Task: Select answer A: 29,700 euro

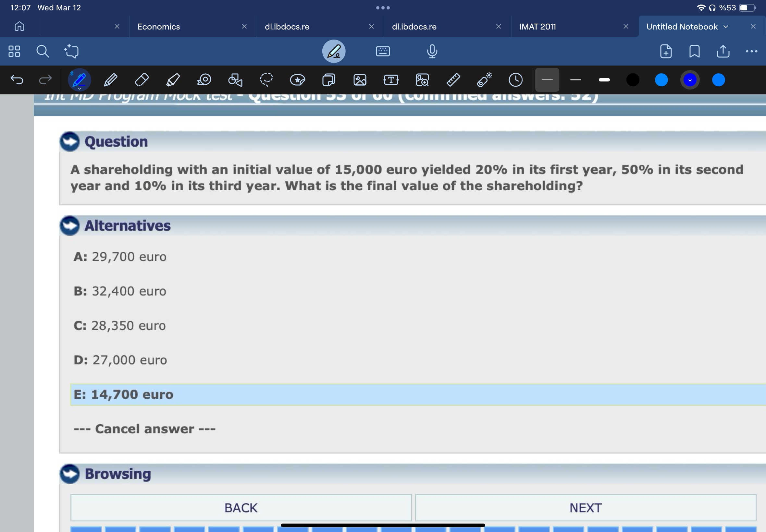Action: click(x=120, y=257)
